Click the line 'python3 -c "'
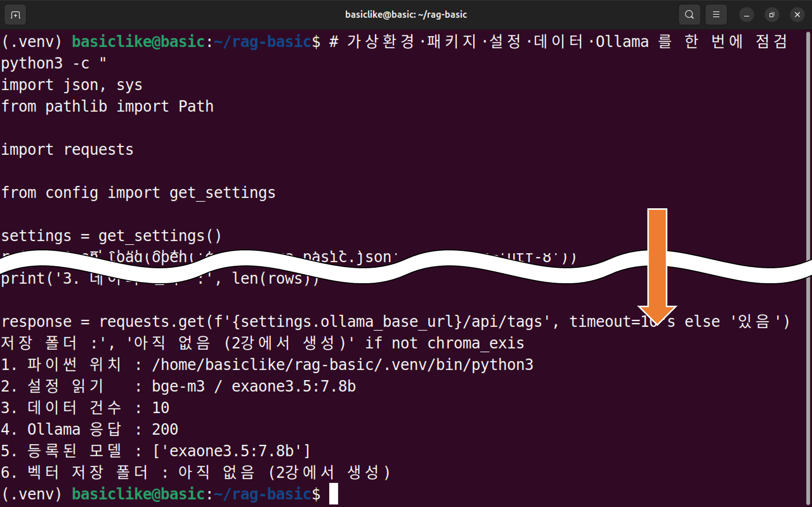This screenshot has height=507, width=812. [x=54, y=63]
